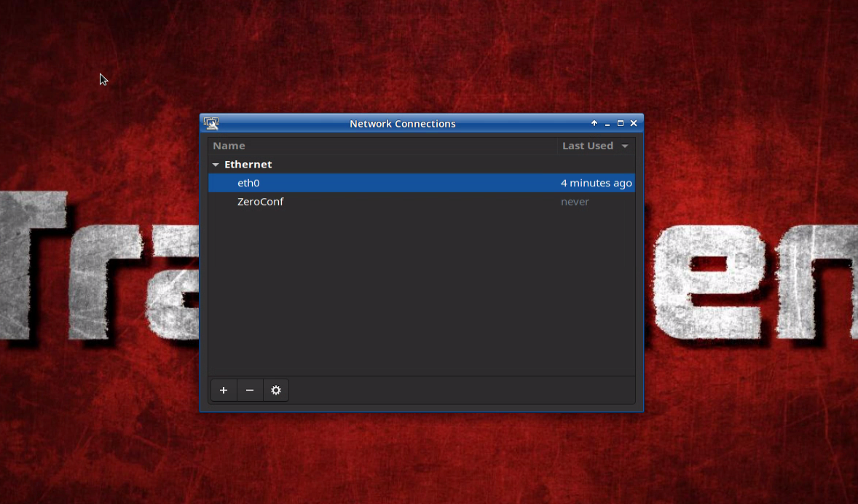The width and height of the screenshot is (858, 504).
Task: Minimize the Network Connections window
Action: (x=607, y=124)
